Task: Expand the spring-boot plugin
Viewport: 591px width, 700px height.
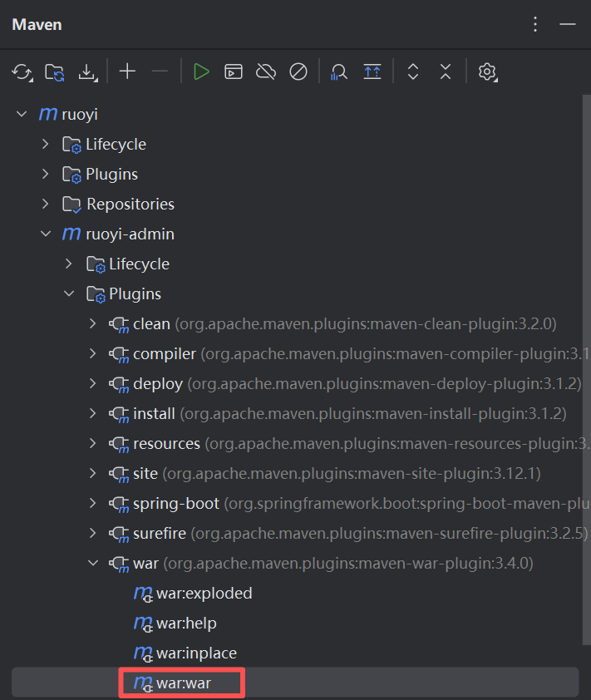Action: point(92,503)
